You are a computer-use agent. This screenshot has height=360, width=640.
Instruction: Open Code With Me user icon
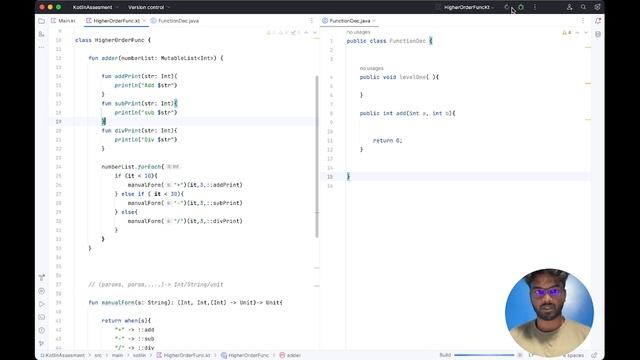[x=569, y=7]
